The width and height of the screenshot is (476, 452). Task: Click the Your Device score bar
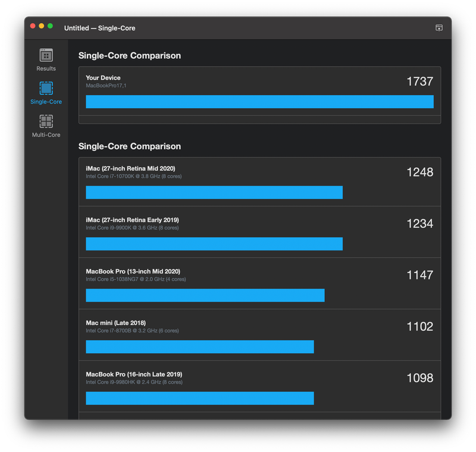(259, 102)
